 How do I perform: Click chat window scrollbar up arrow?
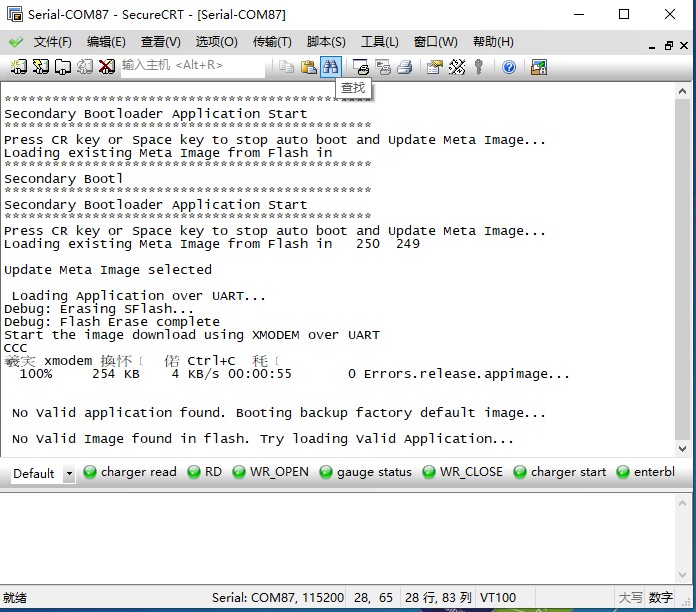(683, 503)
